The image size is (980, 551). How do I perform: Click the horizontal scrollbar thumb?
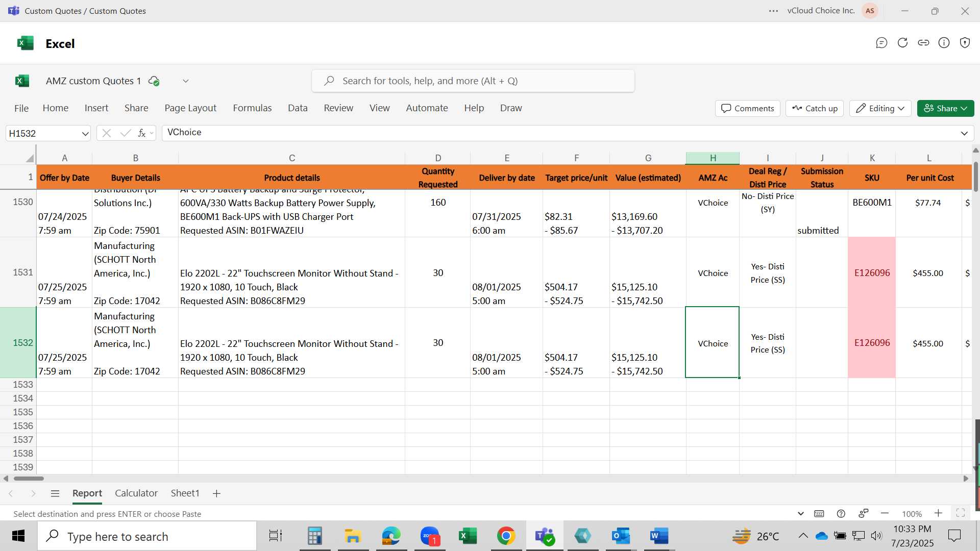[29, 479]
